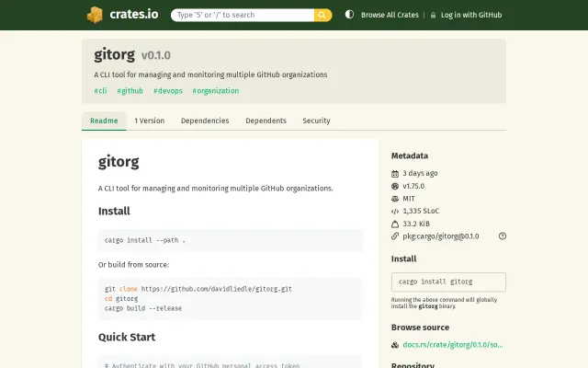
Task: Click the lock icon beside Log in
Action: 433,15
